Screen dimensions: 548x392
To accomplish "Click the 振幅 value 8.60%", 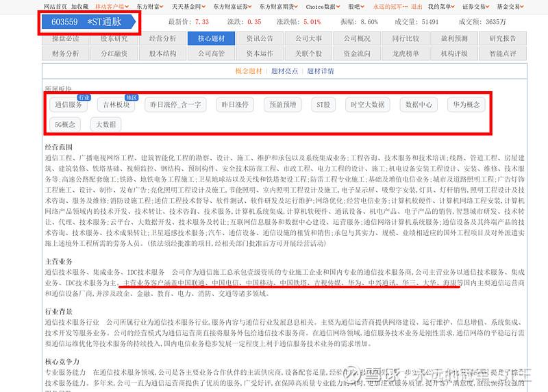I will click(x=369, y=22).
